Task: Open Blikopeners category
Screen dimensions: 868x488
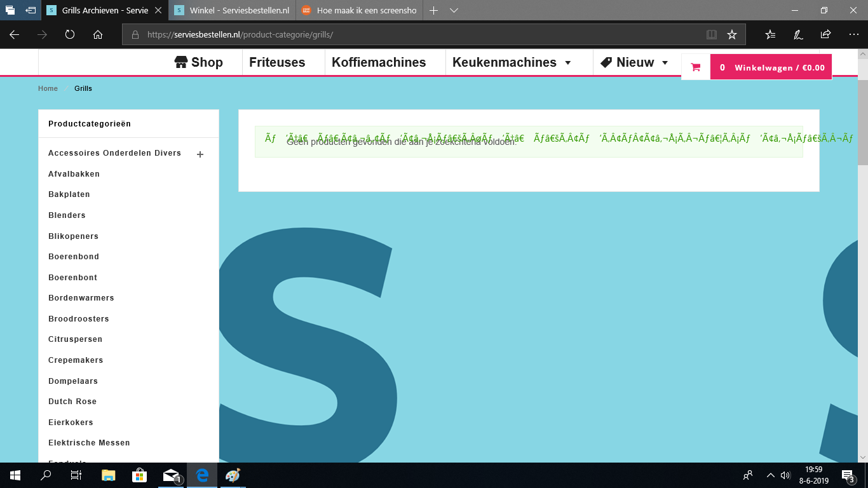Action: point(73,236)
